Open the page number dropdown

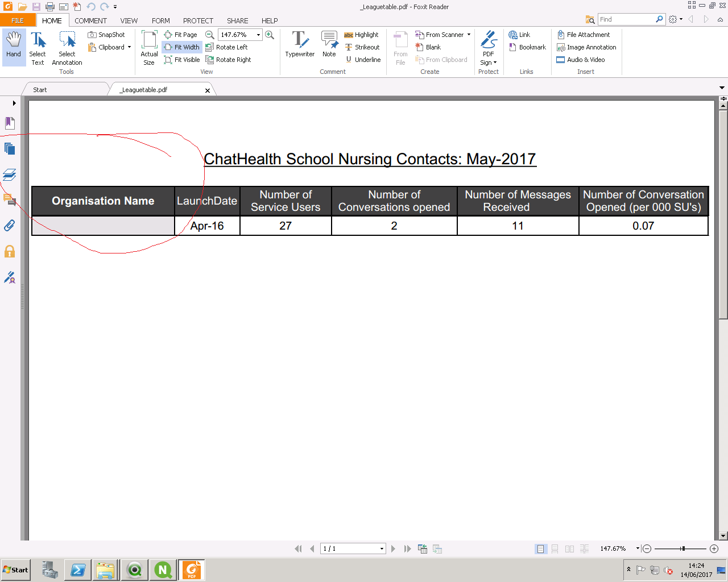[x=382, y=548]
